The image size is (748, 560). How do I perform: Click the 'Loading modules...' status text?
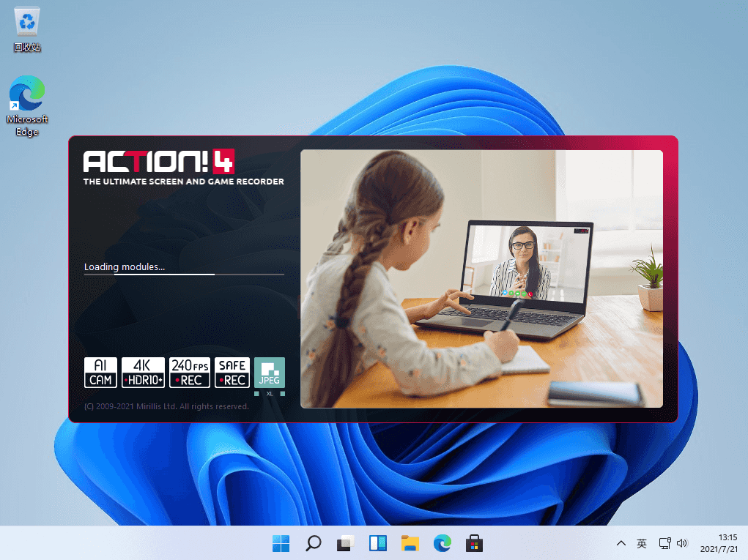(125, 267)
